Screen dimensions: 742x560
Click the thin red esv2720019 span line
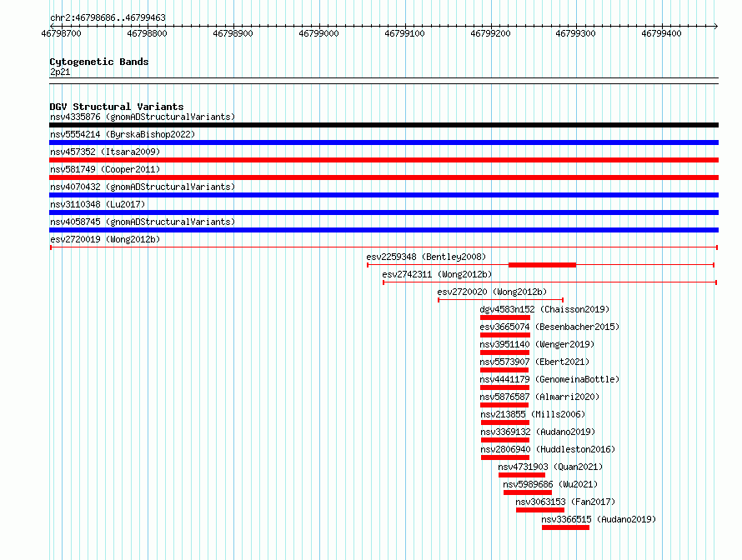tap(384, 247)
